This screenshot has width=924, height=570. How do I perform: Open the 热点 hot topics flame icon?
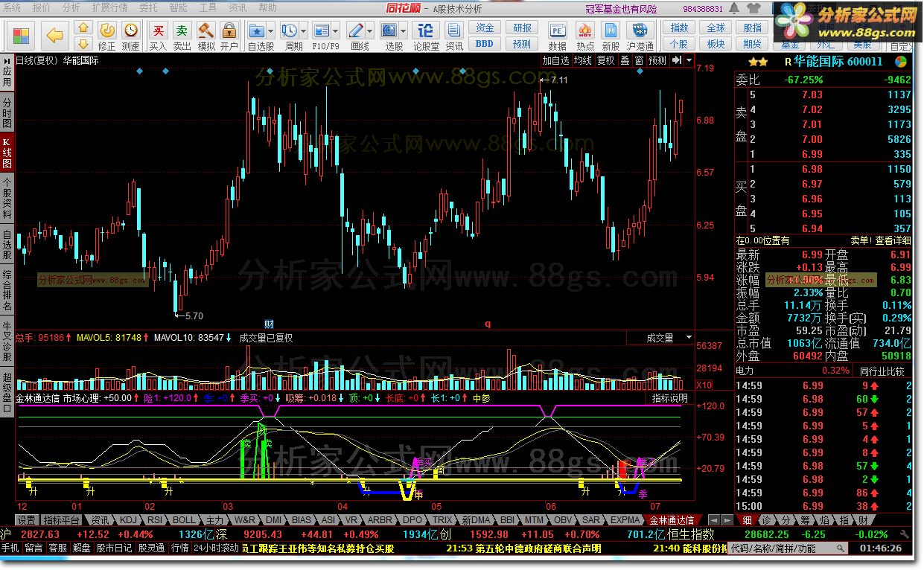(x=585, y=30)
